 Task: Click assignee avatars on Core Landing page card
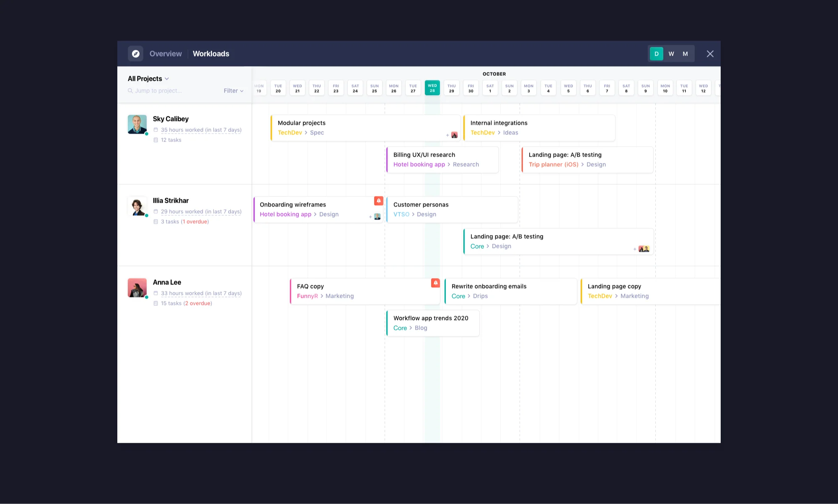(x=644, y=249)
